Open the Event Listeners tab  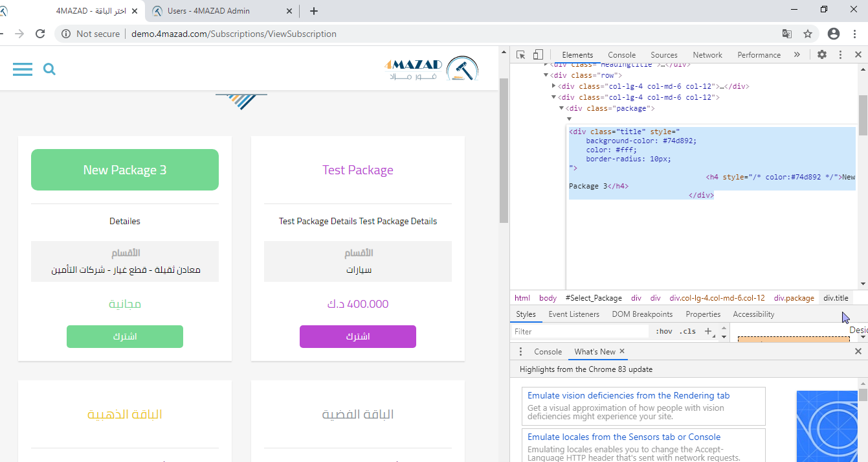574,314
